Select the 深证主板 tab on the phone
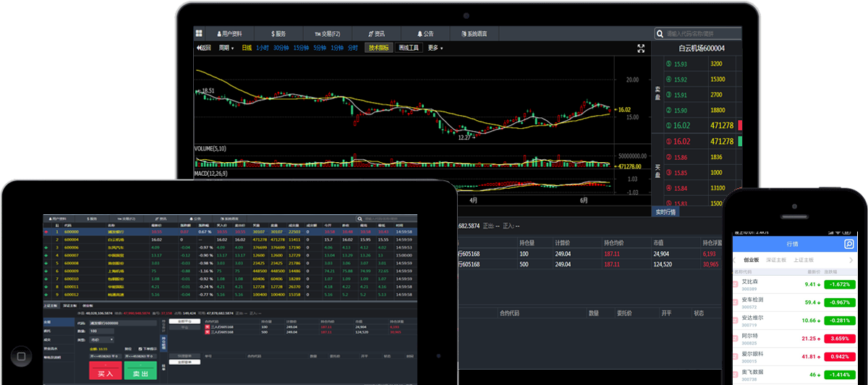Viewport: 868px width, 385px height. pos(776,260)
